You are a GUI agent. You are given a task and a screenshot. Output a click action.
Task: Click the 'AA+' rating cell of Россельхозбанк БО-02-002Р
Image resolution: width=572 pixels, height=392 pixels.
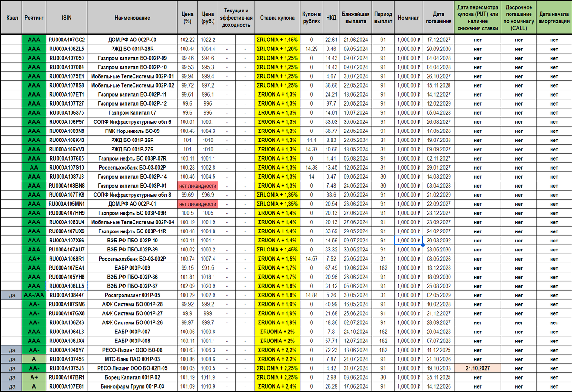(x=34, y=259)
